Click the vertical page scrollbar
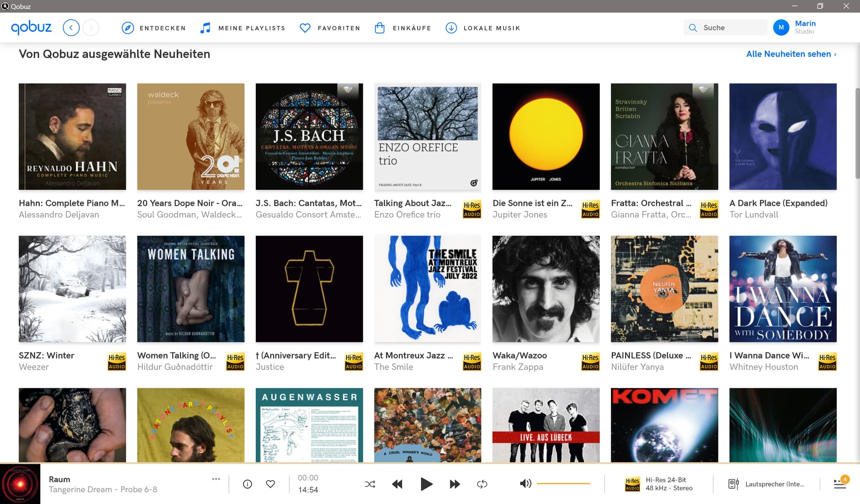 pyautogui.click(x=857, y=133)
